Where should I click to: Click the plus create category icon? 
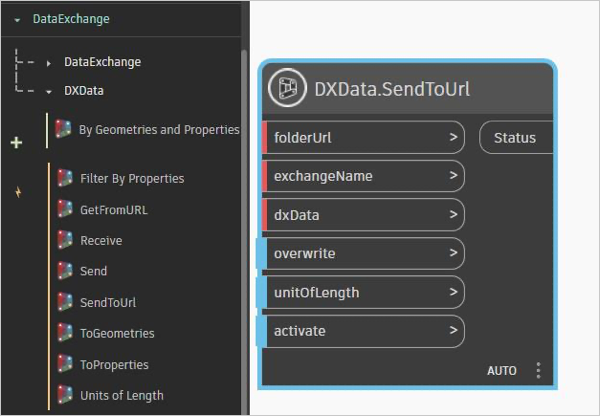15,143
